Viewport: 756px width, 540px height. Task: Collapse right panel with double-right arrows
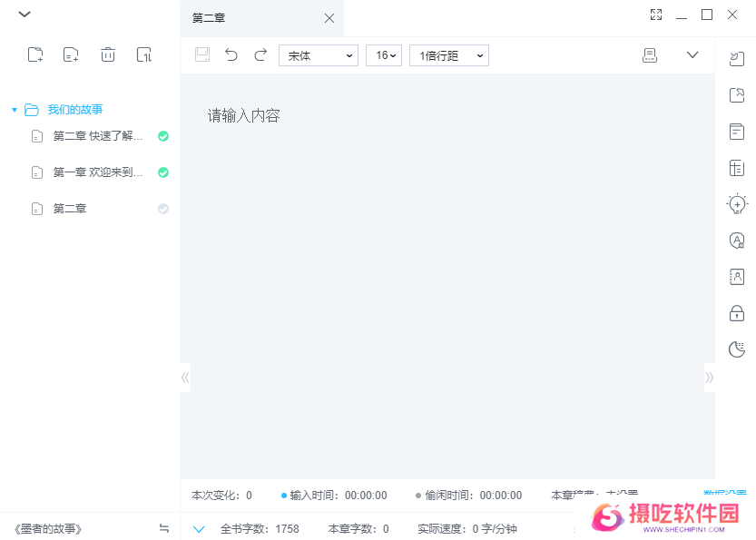click(709, 378)
